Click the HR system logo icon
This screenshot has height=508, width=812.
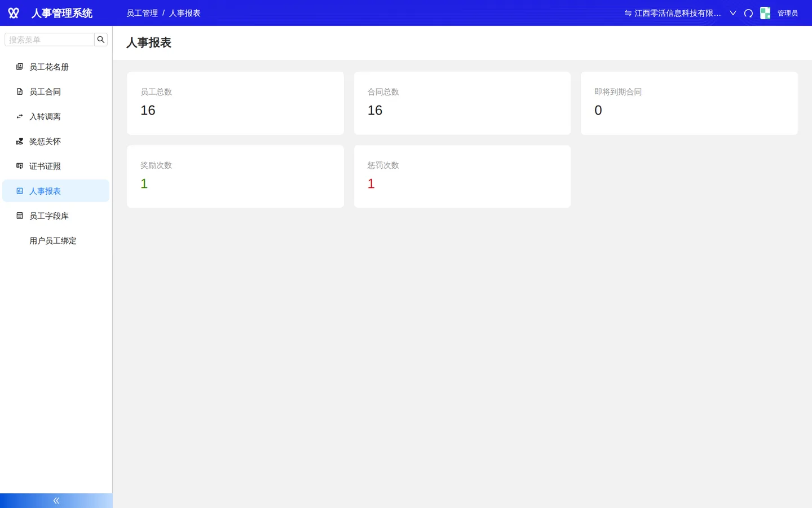[14, 13]
